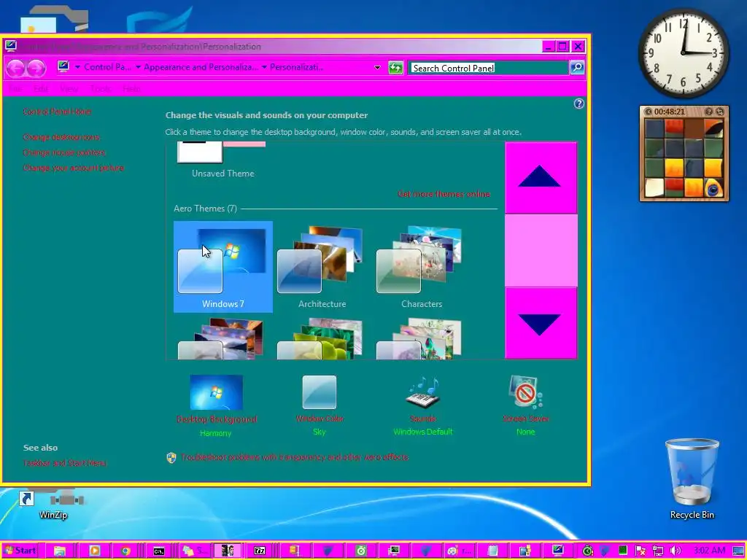This screenshot has height=560, width=747.
Task: Select the Unsaved Theme
Action: click(223, 161)
